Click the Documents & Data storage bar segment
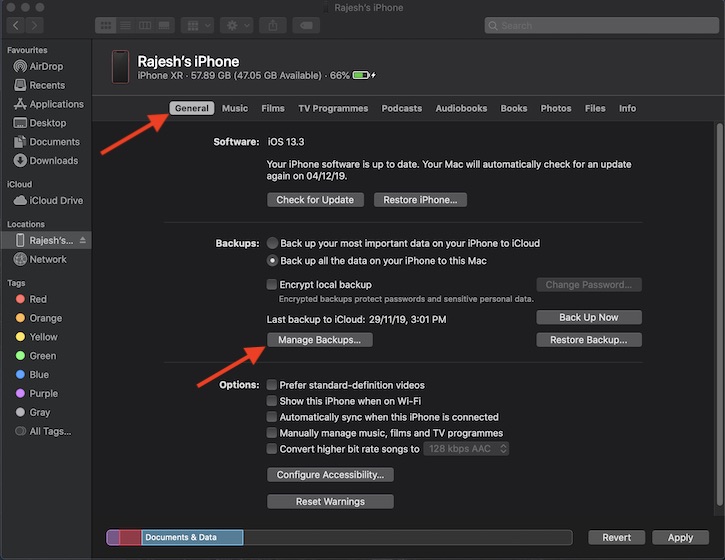 click(x=191, y=537)
